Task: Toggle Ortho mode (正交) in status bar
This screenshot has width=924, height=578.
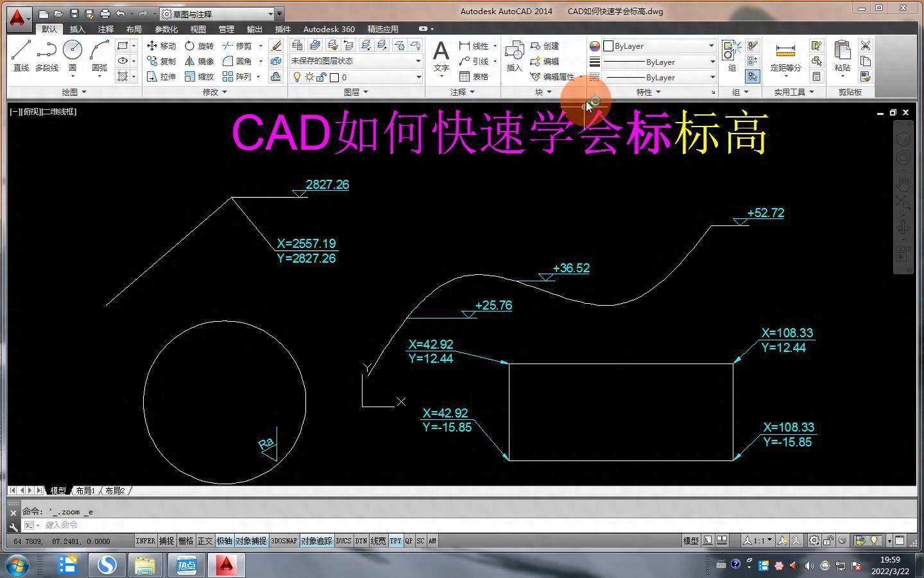Action: 205,541
